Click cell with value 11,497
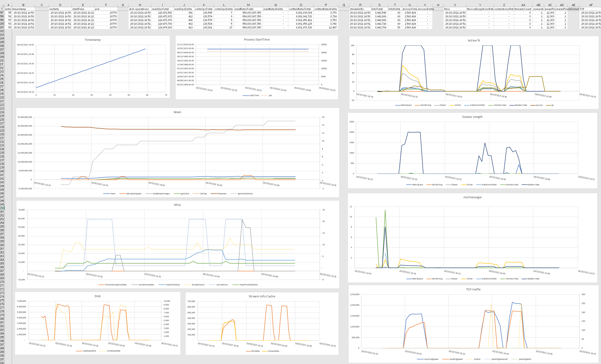The width and height of the screenshot is (601, 364). pos(326,27)
